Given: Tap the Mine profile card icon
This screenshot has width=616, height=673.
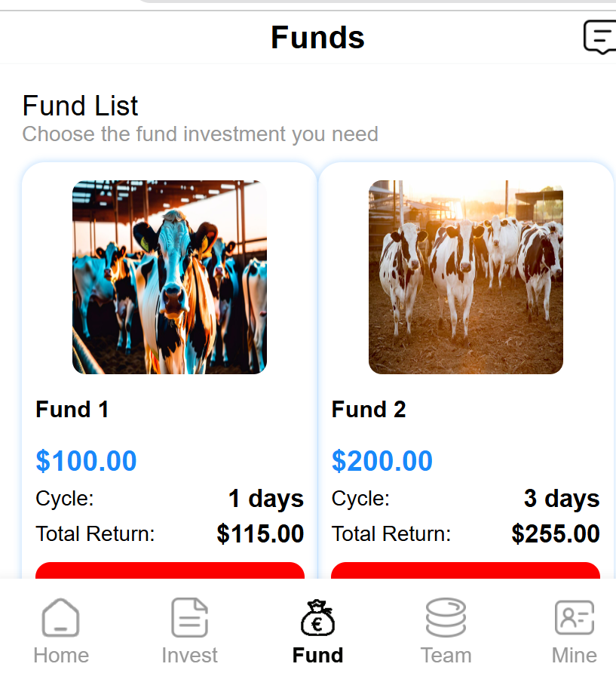Looking at the screenshot, I should (x=575, y=617).
